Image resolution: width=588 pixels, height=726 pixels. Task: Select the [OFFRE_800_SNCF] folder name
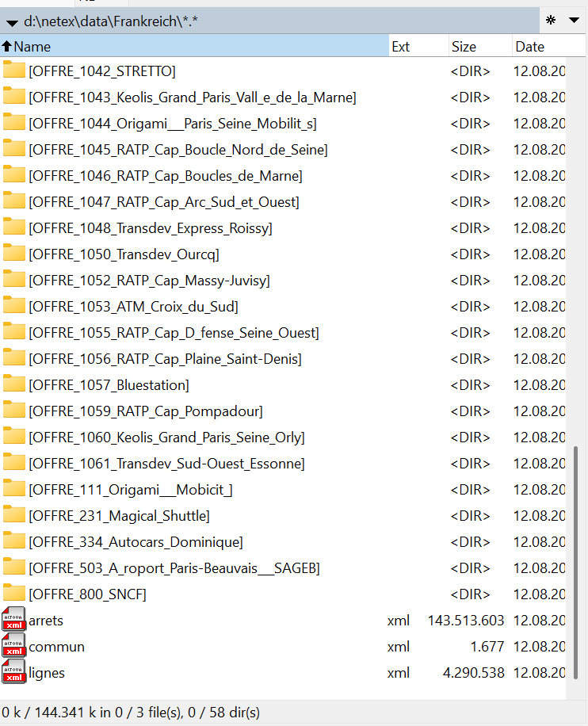[x=87, y=594]
